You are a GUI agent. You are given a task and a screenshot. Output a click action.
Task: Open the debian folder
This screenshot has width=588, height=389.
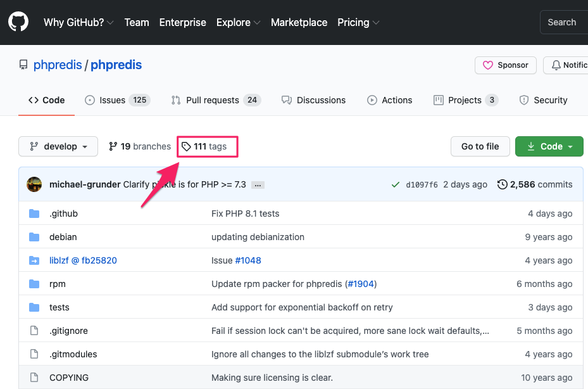click(x=63, y=237)
